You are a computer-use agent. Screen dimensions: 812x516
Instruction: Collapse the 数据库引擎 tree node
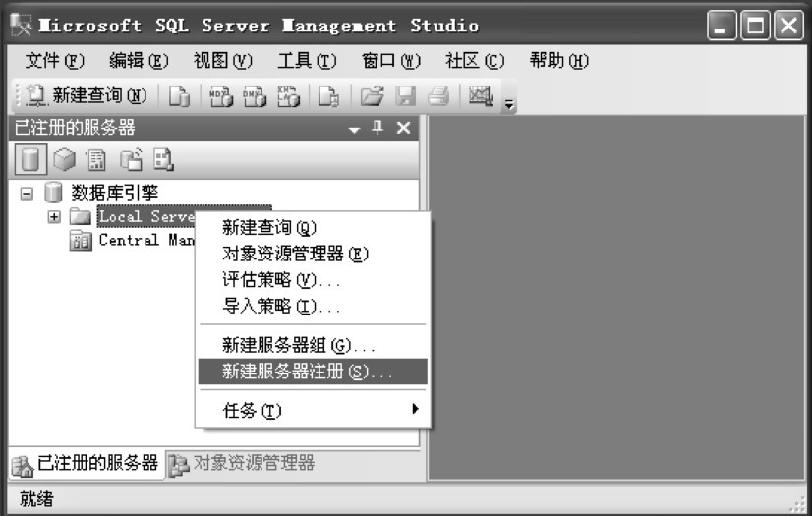27,194
